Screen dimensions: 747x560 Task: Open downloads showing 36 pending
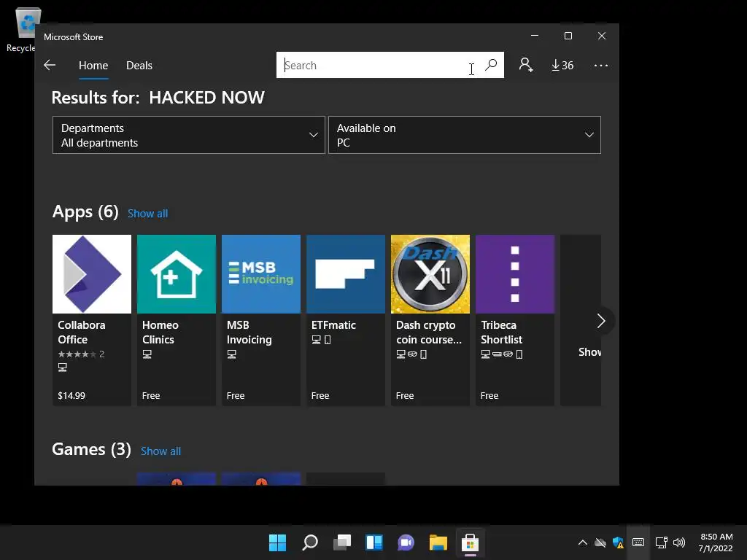pos(562,65)
